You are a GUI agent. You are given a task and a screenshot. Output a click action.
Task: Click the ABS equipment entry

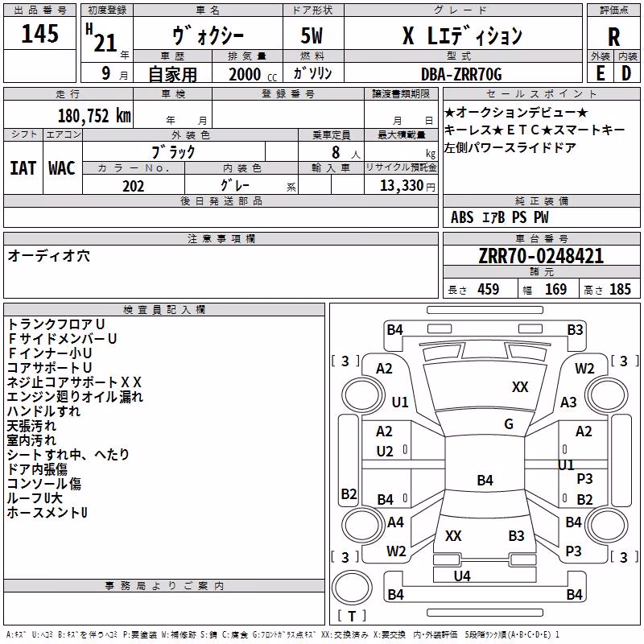462,217
